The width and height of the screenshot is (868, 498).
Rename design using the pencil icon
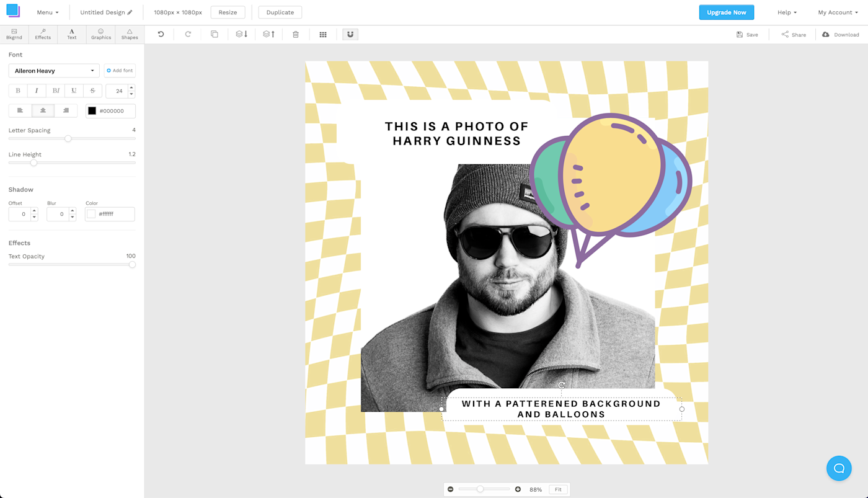pos(130,12)
